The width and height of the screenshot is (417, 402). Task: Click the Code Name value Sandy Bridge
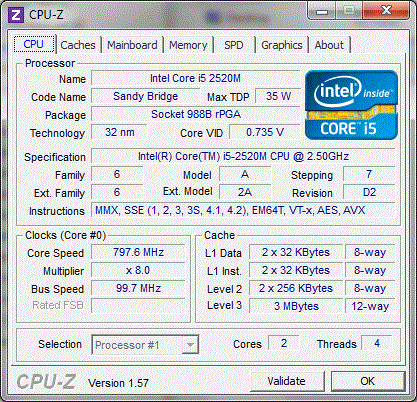[146, 96]
